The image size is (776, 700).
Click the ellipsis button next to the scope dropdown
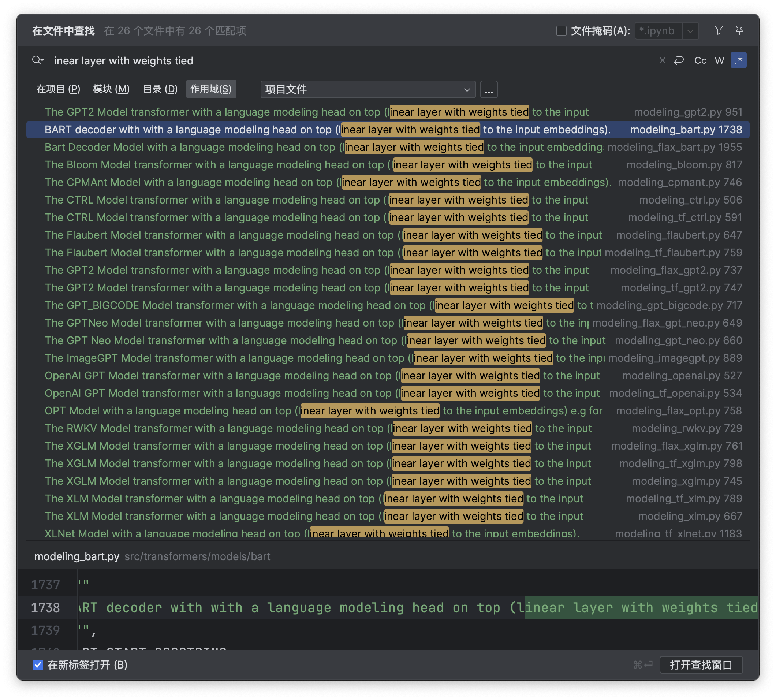point(489,89)
